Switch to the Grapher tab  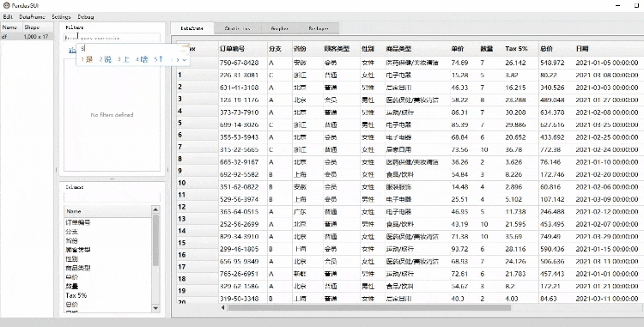coord(279,28)
